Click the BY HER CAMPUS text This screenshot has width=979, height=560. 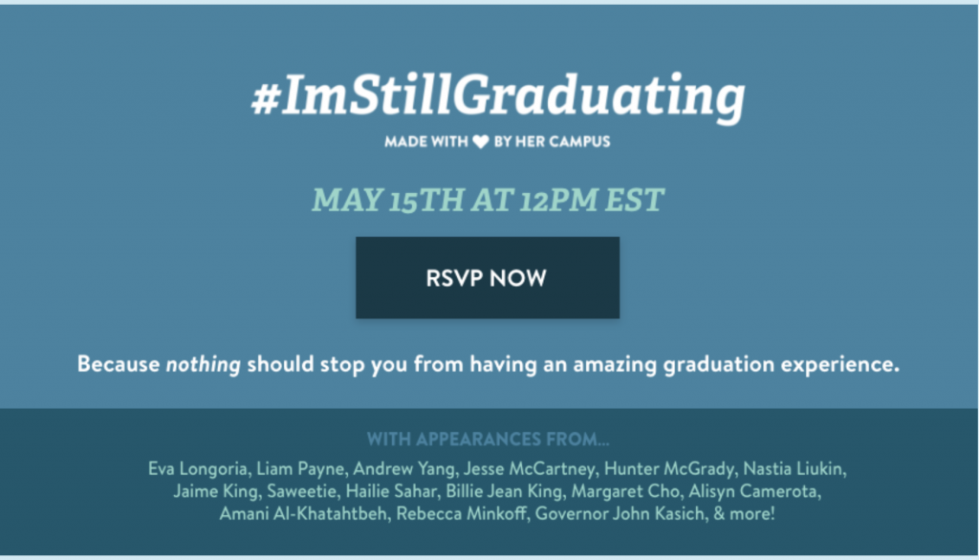pyautogui.click(x=552, y=141)
